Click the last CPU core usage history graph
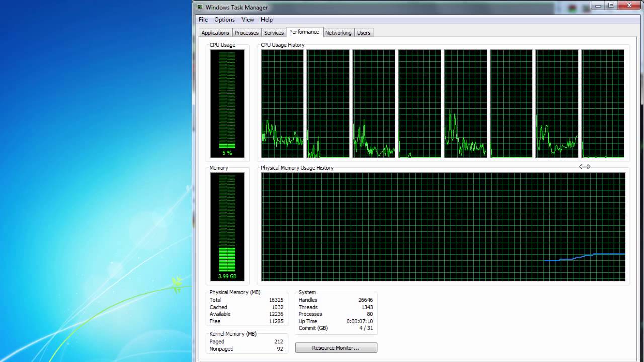 [x=602, y=103]
